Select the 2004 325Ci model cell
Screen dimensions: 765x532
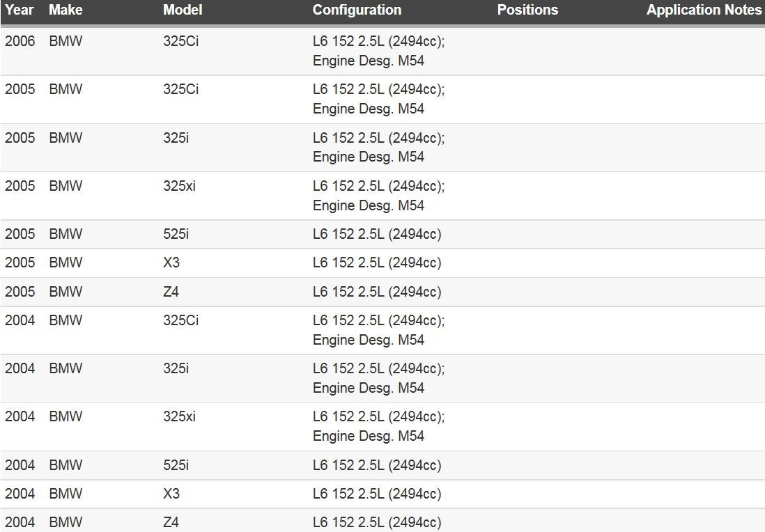point(180,320)
